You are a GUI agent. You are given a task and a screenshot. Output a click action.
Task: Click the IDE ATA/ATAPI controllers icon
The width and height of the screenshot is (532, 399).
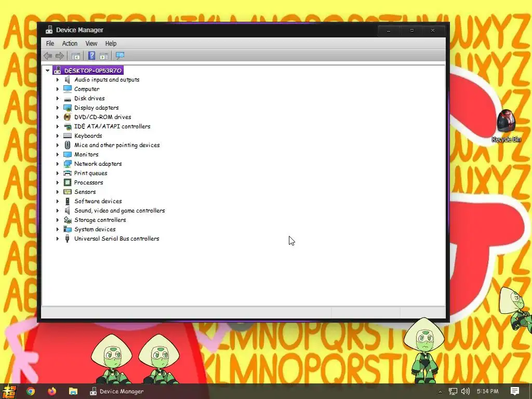coord(68,127)
